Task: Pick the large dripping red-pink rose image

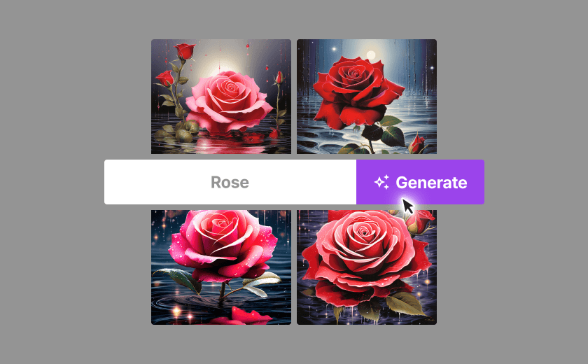Action: pyautogui.click(x=367, y=267)
